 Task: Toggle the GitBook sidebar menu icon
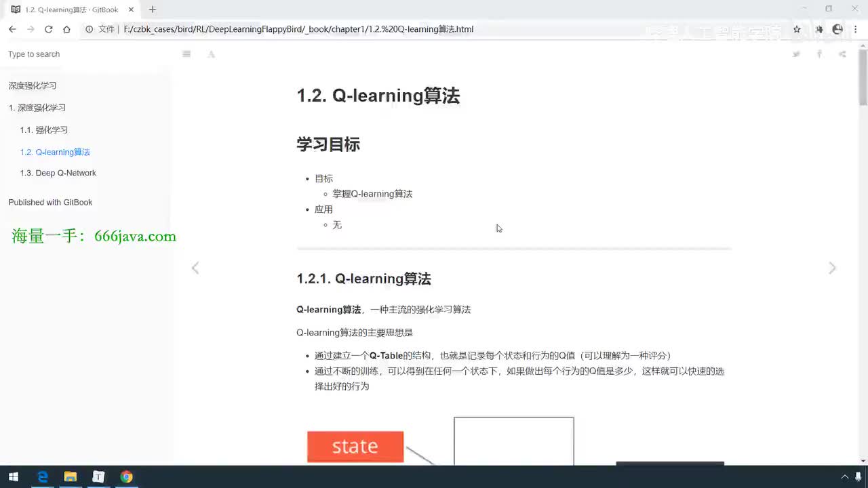pos(186,54)
